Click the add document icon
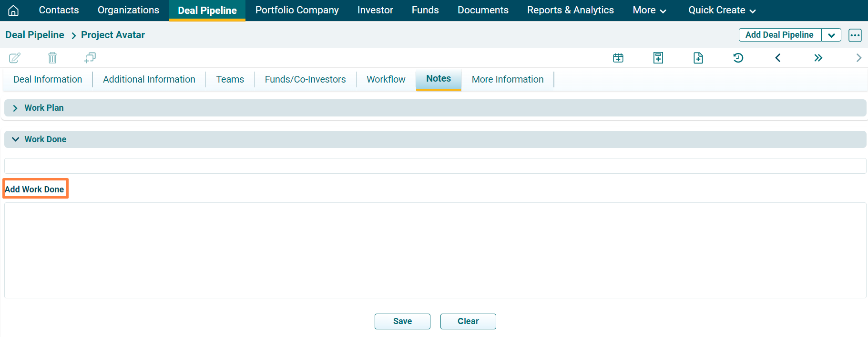This screenshot has height=337, width=868. pyautogui.click(x=698, y=58)
